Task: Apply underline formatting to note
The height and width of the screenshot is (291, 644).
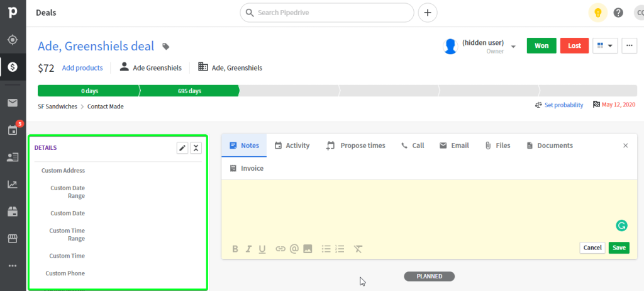Action: pos(262,249)
